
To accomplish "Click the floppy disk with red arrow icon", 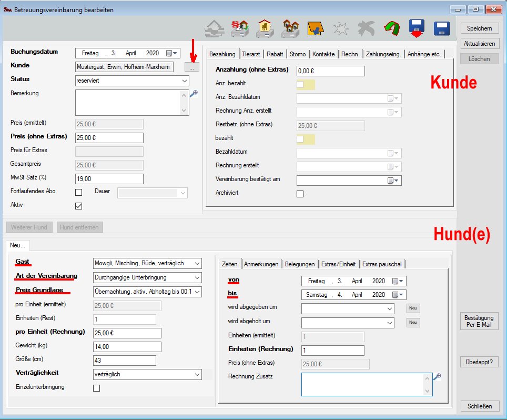I will (416, 28).
